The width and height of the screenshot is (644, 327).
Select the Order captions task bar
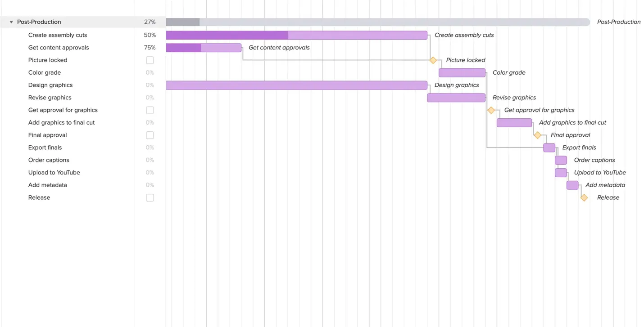click(x=561, y=160)
